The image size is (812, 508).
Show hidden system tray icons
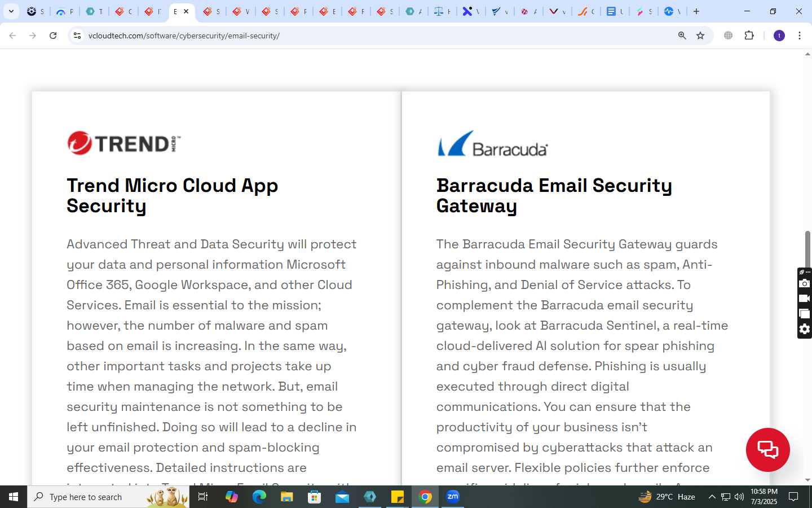point(712,497)
